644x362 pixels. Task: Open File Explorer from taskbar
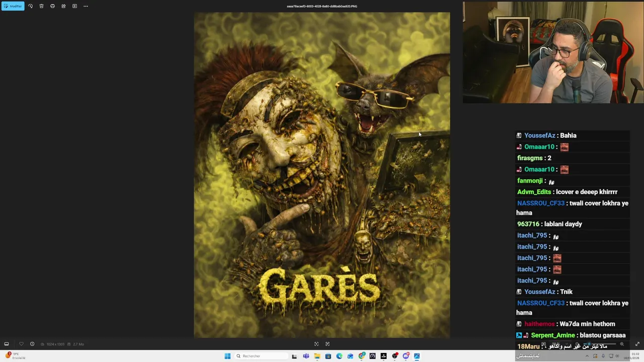[x=317, y=356]
